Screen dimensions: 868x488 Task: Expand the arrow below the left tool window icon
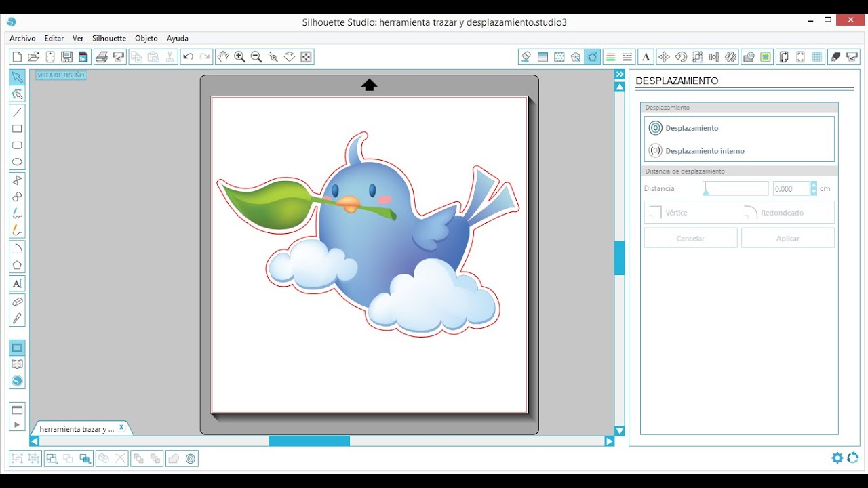[x=17, y=425]
